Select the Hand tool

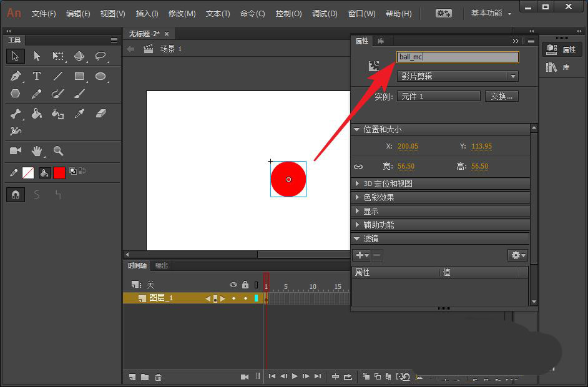pos(37,151)
